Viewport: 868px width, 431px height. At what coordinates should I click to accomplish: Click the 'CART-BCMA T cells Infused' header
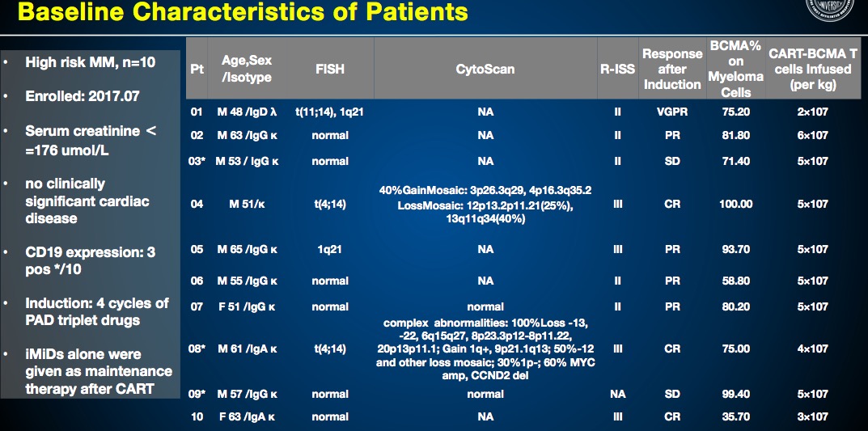813,70
